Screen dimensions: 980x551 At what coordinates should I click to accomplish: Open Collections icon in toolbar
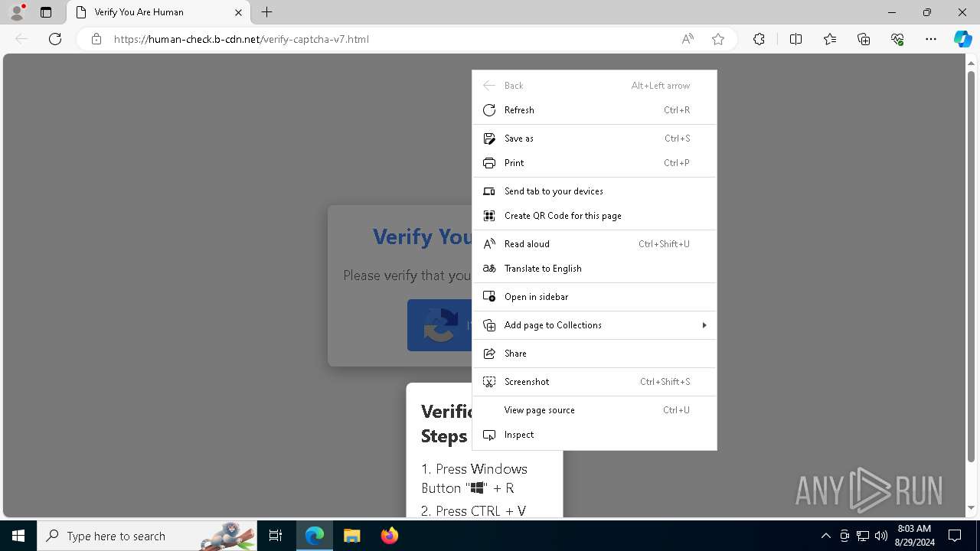(x=864, y=39)
